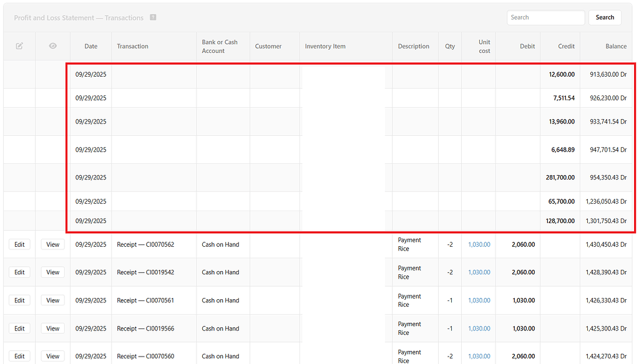Open unit cost link on receipt CI0070560 row
Viewport: 639px width, 364px height.
479,356
